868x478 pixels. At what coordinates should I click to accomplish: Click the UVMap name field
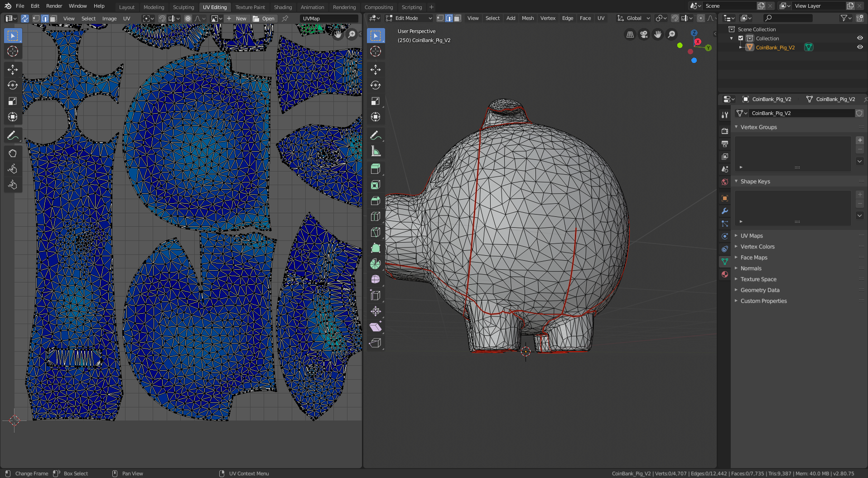coord(329,19)
